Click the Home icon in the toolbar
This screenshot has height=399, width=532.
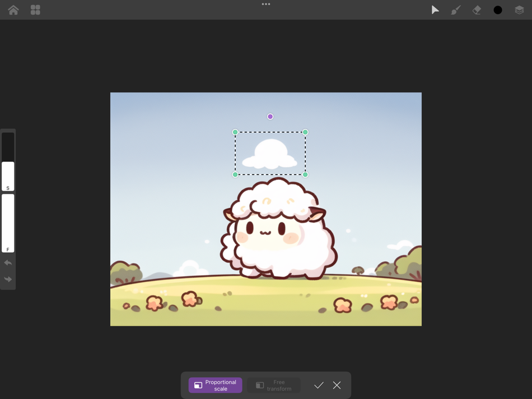13,10
